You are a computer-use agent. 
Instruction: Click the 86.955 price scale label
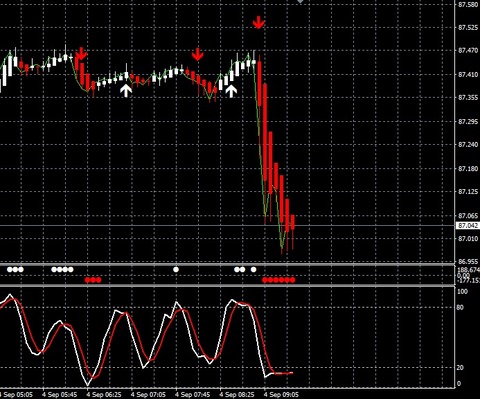coord(468,262)
